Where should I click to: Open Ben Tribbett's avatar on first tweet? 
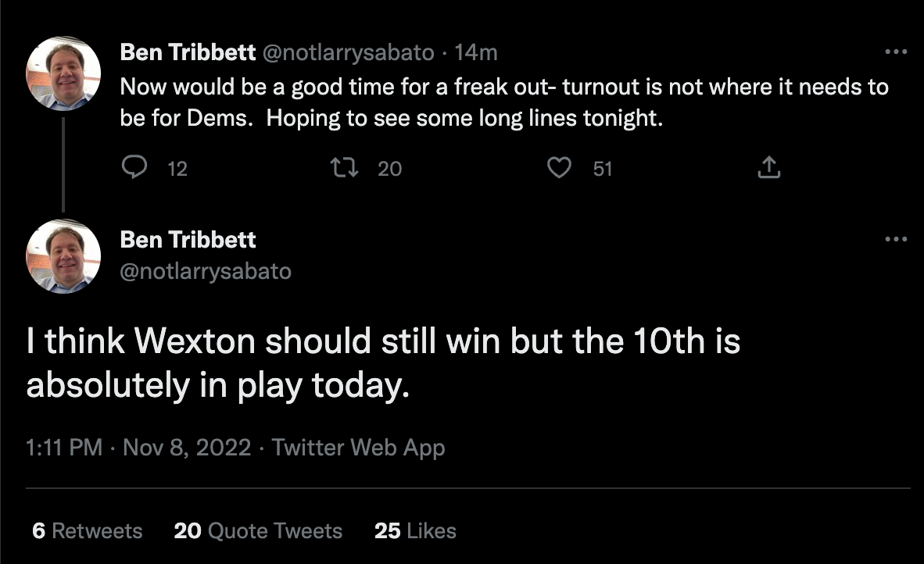(63, 74)
